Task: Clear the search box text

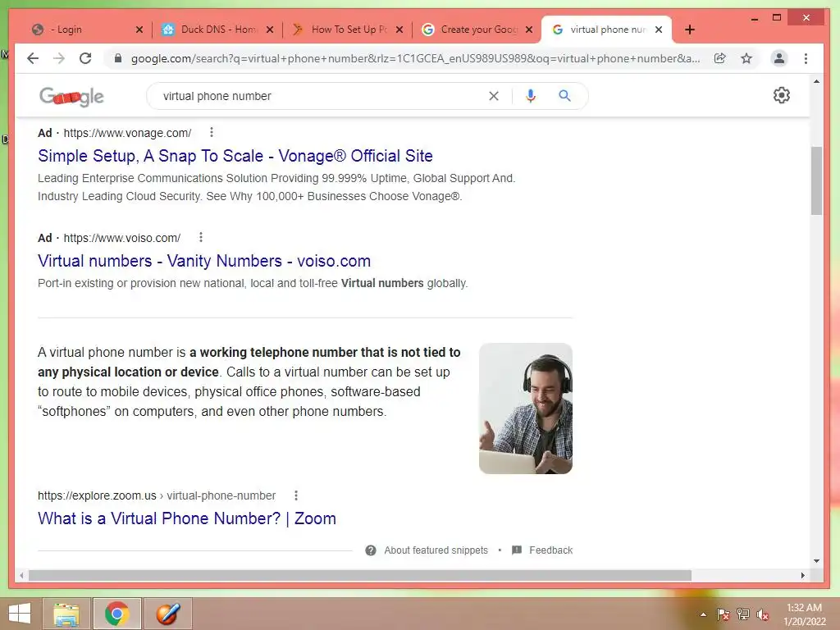Action: tap(494, 96)
